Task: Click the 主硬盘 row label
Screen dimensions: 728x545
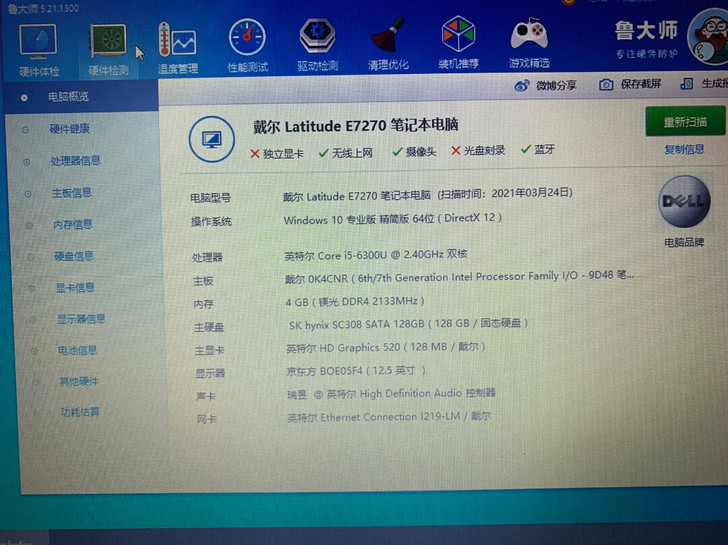Action: coord(209,328)
